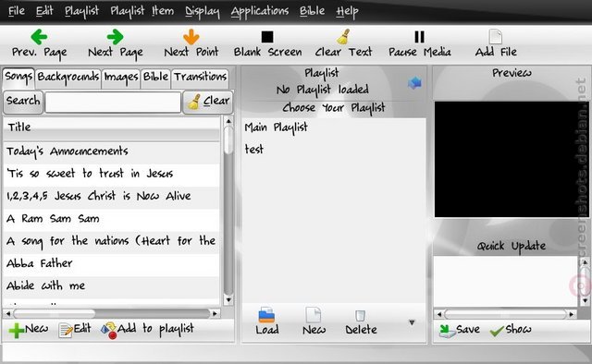The width and height of the screenshot is (592, 364).
Task: Go back with the Prev. Page arrow
Action: [x=39, y=37]
